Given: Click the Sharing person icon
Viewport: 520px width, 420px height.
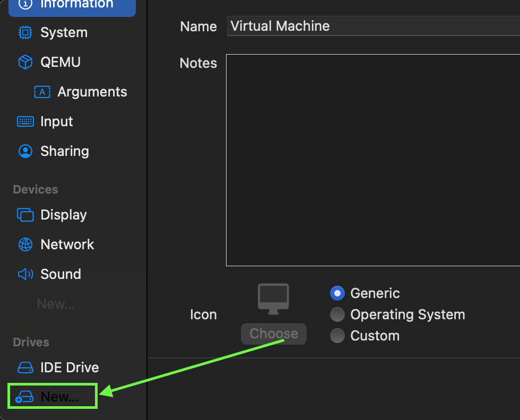Looking at the screenshot, I should point(25,151).
